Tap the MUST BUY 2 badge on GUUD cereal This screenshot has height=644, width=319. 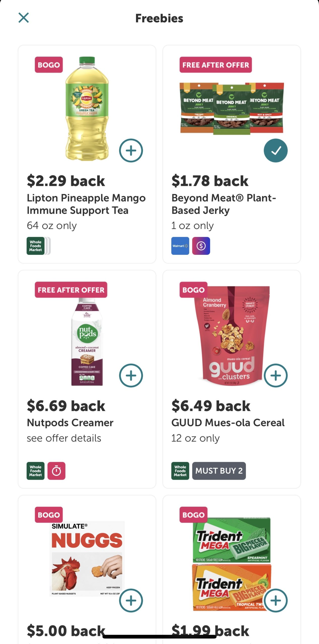pos(219,471)
